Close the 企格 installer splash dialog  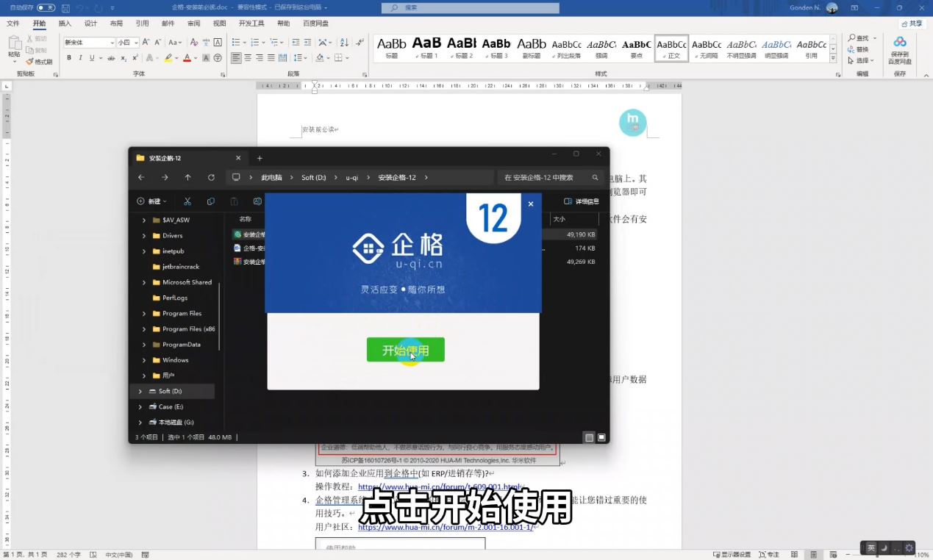click(x=531, y=204)
